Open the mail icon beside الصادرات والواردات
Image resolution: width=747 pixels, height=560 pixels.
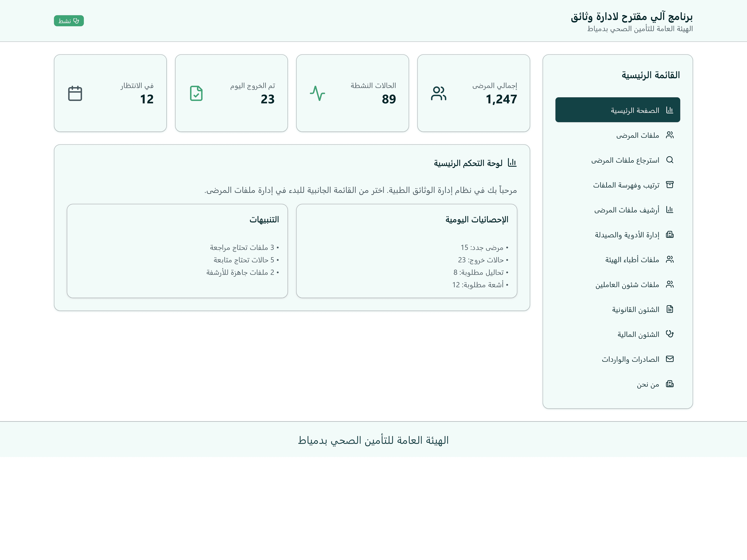670,359
